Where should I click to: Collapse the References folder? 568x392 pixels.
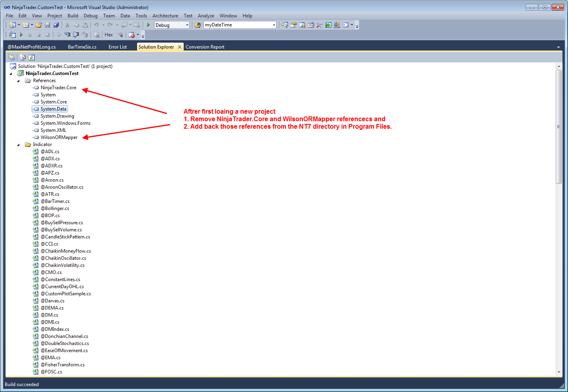pyautogui.click(x=18, y=81)
